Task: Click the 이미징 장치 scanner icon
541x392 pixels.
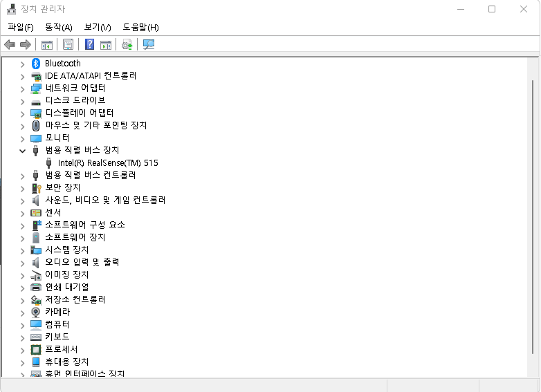Action: [x=36, y=275]
